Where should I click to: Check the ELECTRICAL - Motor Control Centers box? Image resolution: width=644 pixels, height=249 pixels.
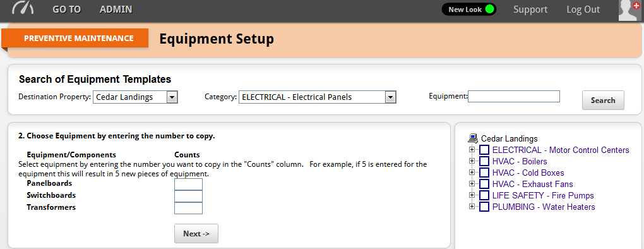[484, 150]
